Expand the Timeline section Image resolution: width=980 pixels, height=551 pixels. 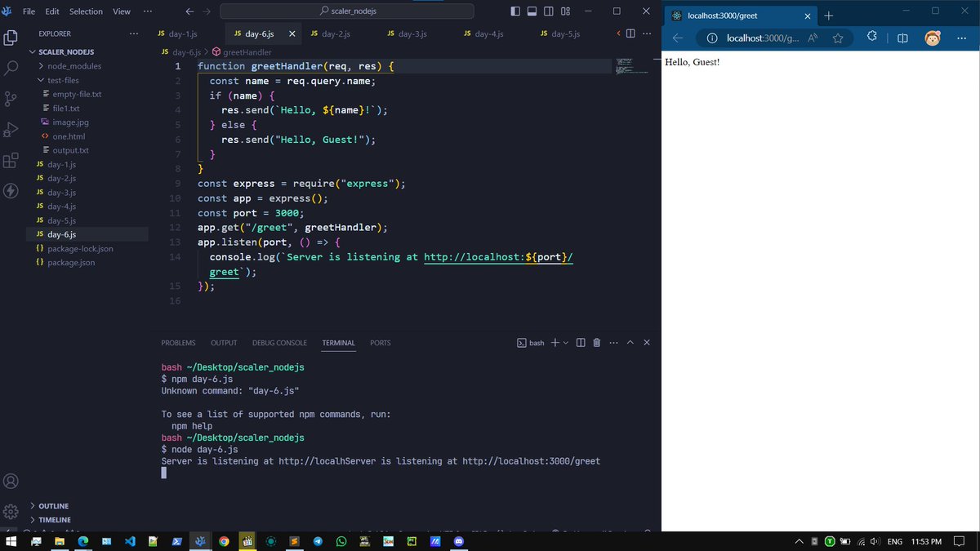(x=54, y=520)
